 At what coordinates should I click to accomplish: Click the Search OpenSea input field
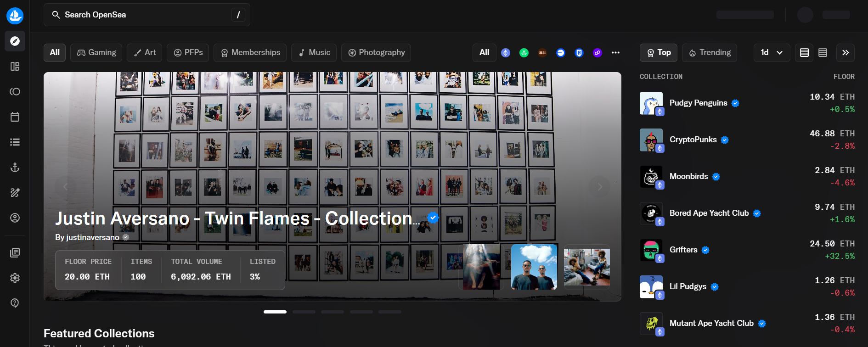147,15
